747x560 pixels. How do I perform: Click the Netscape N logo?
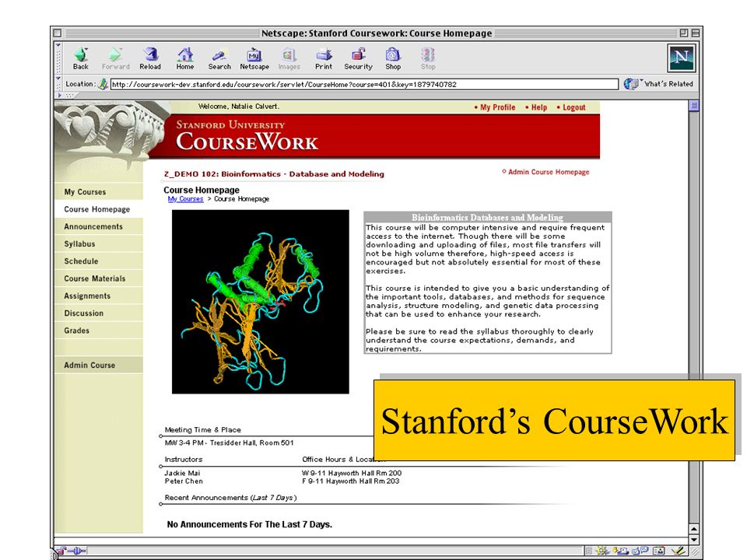point(682,58)
